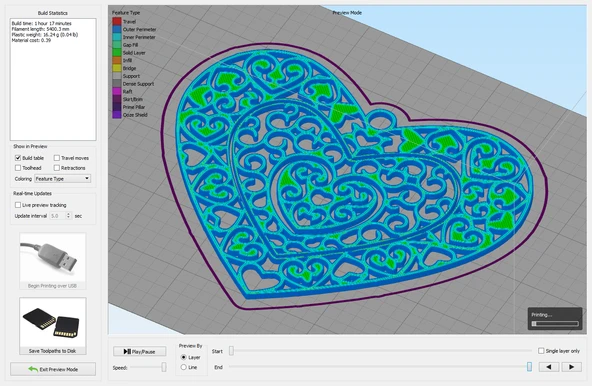592x386 pixels.
Task: Click the SD card save image
Action: pos(53,323)
